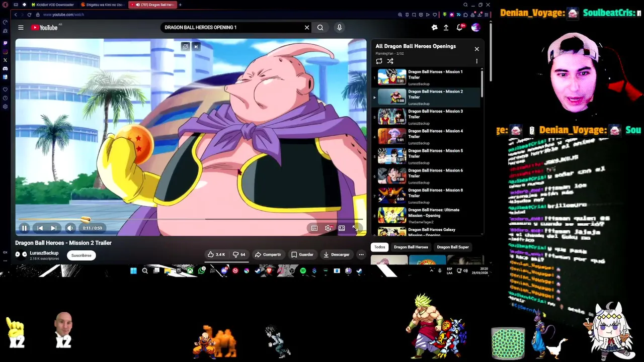Screen dimensions: 644x362
Task: Enter fullscreen mode
Action: pos(355,228)
